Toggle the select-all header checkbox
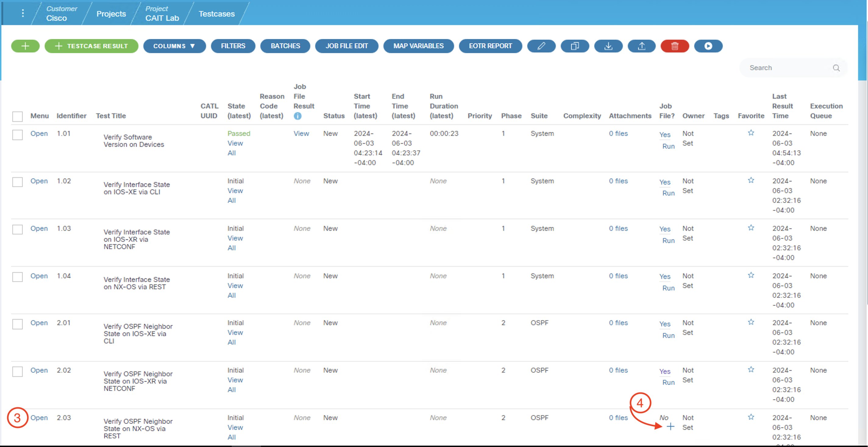868x447 pixels. pos(17,116)
